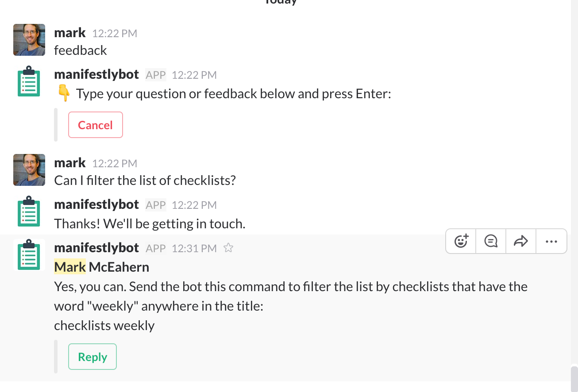Screen dimensions: 578x392
Task: Click manifestlybot clipboard icon beside Thanks message
Action: click(x=29, y=211)
